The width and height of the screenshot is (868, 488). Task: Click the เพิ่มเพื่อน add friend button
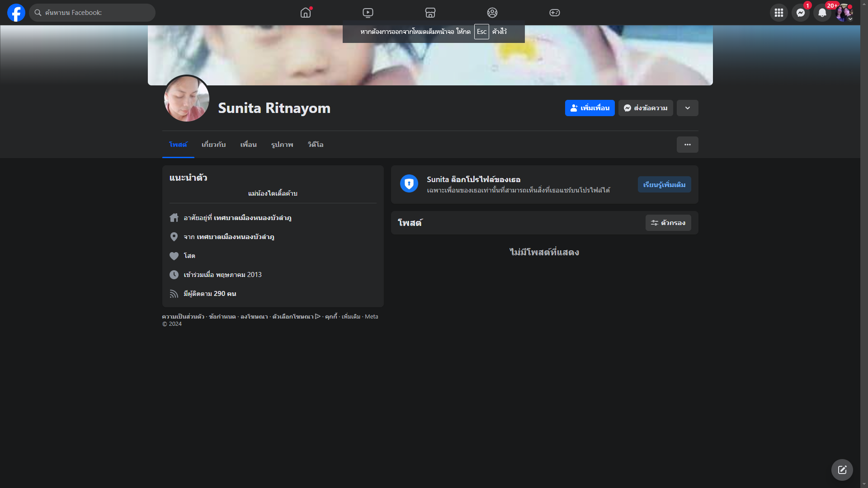pos(590,108)
